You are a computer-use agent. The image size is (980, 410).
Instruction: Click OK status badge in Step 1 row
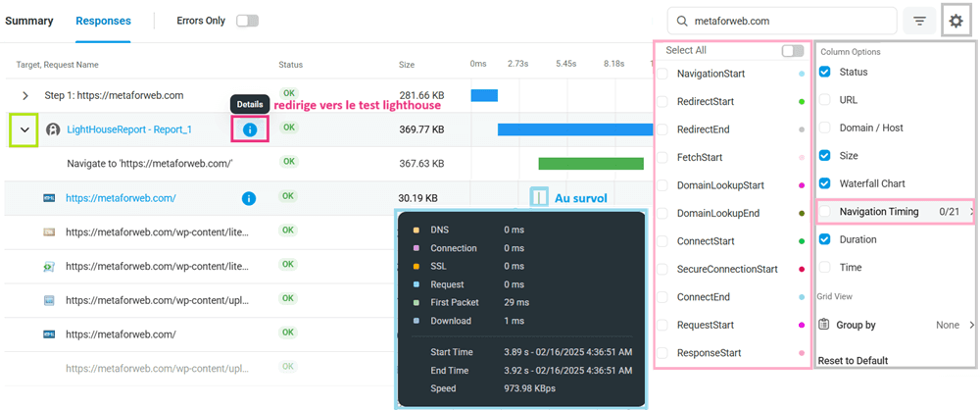click(288, 93)
